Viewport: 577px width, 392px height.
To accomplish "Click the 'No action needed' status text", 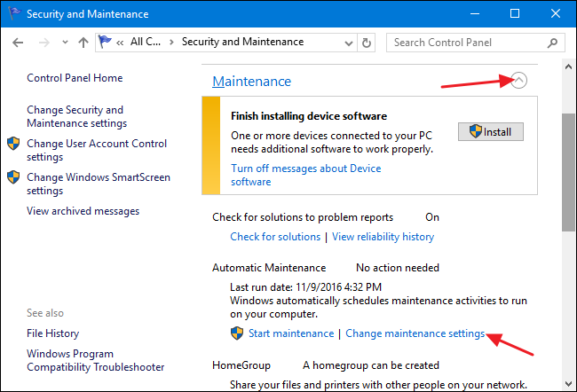I will (x=398, y=268).
